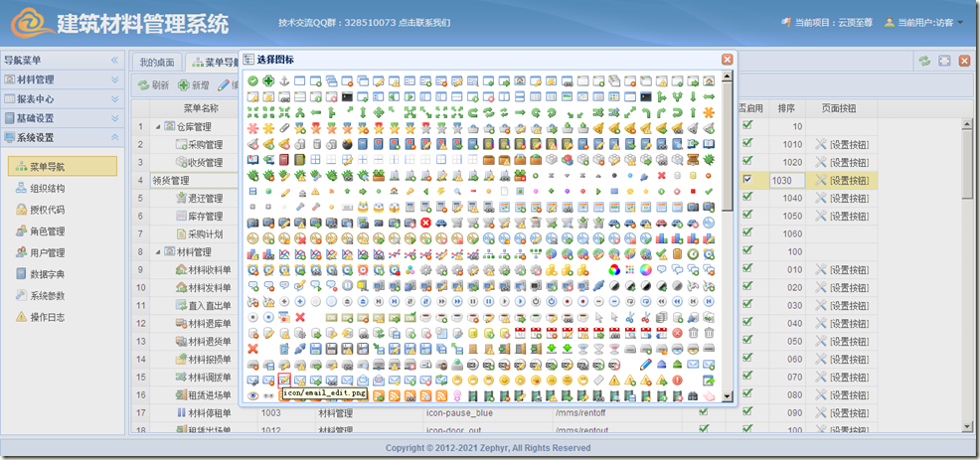Click the 排序 column header
Screen dimensions: 980x460
(x=786, y=108)
